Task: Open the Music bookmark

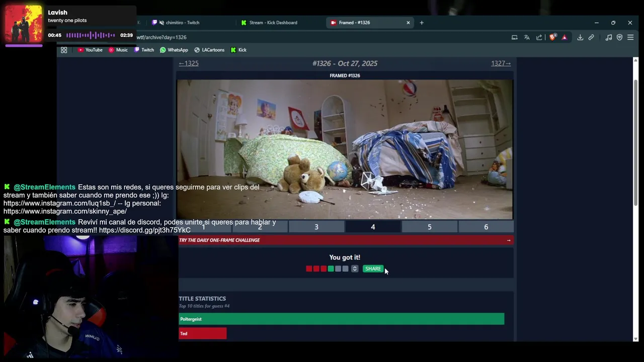Action: click(x=118, y=50)
